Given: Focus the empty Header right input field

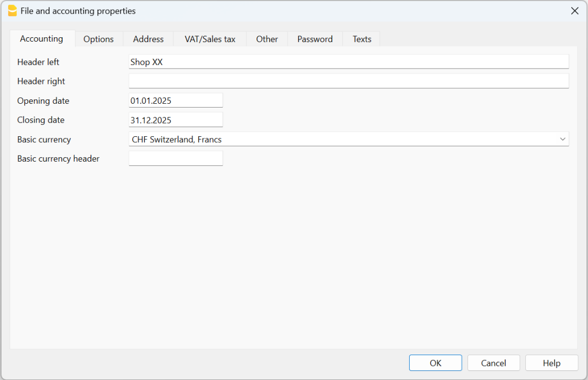Looking at the screenshot, I should [349, 81].
